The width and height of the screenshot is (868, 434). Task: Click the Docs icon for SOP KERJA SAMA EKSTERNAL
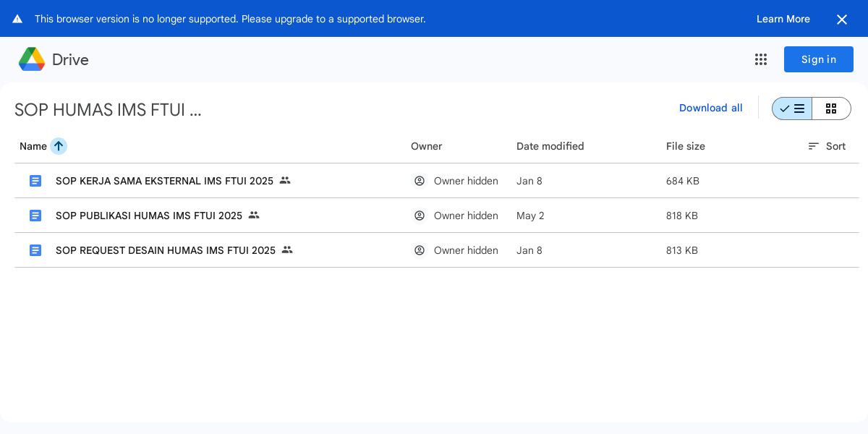point(35,181)
